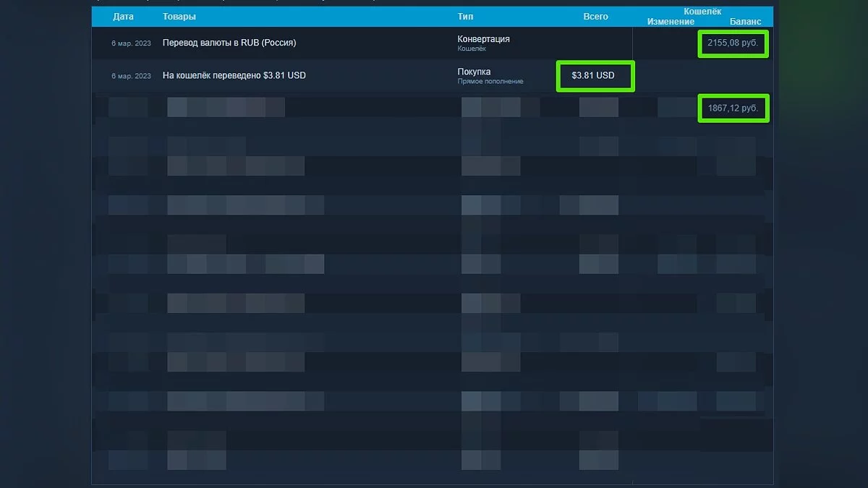
Task: Open the "Перевод валюты в RUB (Россия)" transaction
Action: click(x=229, y=43)
